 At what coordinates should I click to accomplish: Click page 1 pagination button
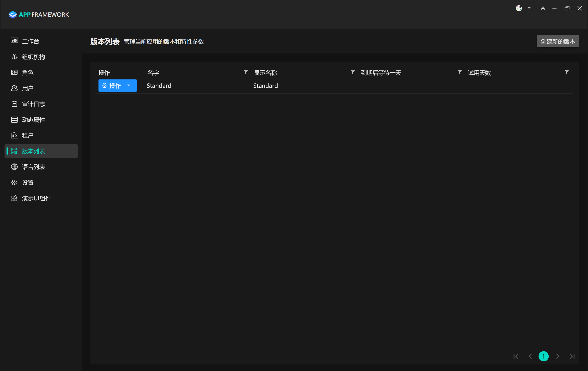[543, 356]
